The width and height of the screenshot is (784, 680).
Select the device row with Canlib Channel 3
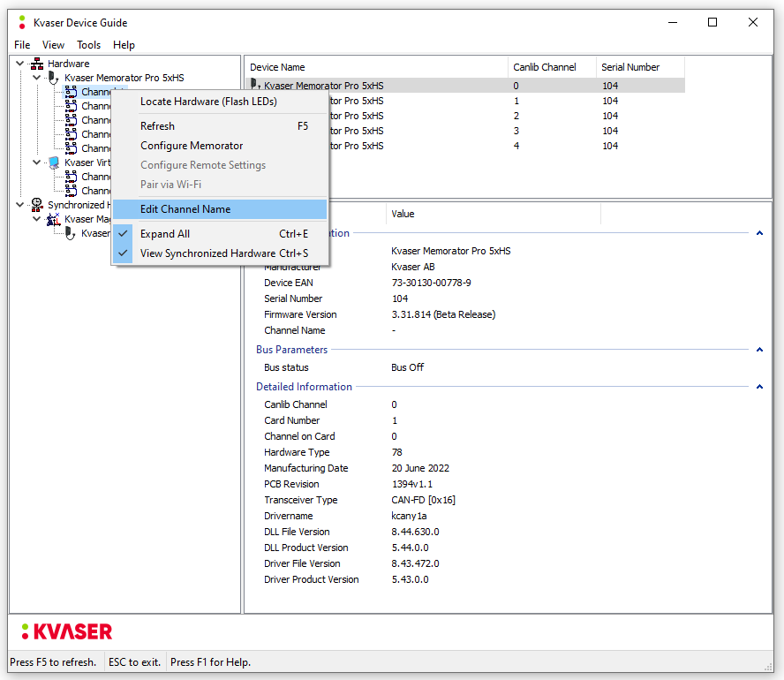click(x=465, y=131)
